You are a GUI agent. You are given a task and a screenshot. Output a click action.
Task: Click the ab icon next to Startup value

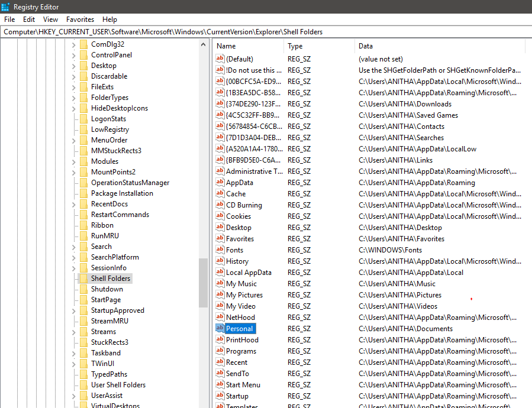point(220,396)
